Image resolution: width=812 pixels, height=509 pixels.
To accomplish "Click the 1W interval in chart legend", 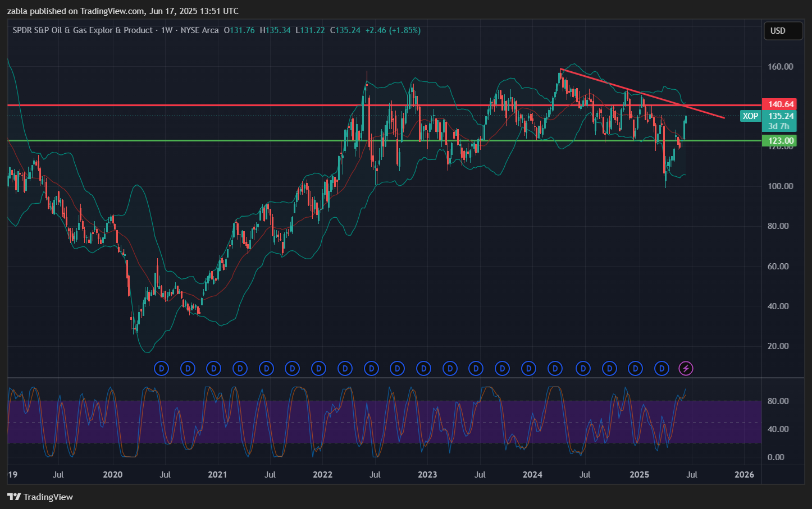I will [167, 30].
